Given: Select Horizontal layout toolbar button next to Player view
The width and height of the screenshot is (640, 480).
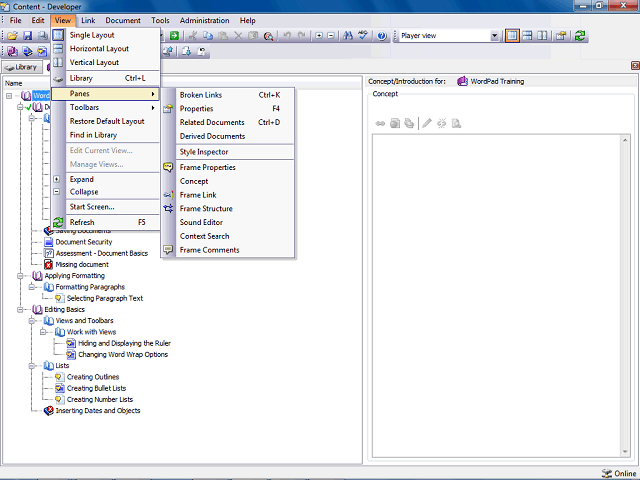Looking at the screenshot, I should click(x=527, y=36).
